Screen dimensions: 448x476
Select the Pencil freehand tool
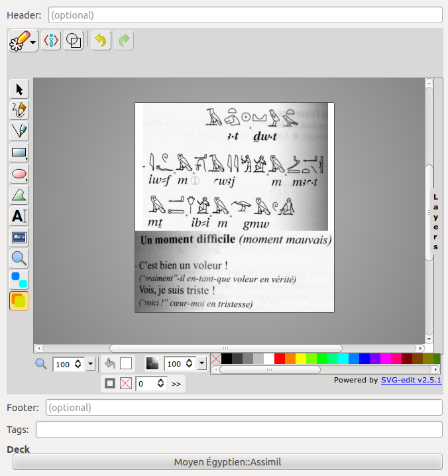[19, 110]
